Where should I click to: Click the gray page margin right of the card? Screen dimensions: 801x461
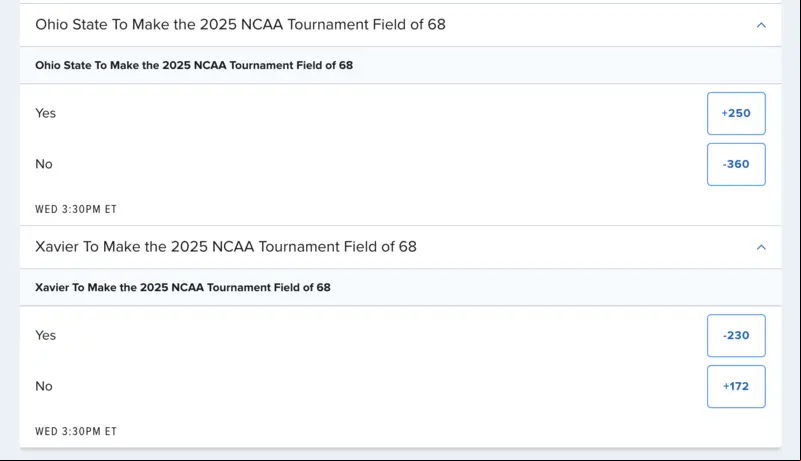point(791,230)
